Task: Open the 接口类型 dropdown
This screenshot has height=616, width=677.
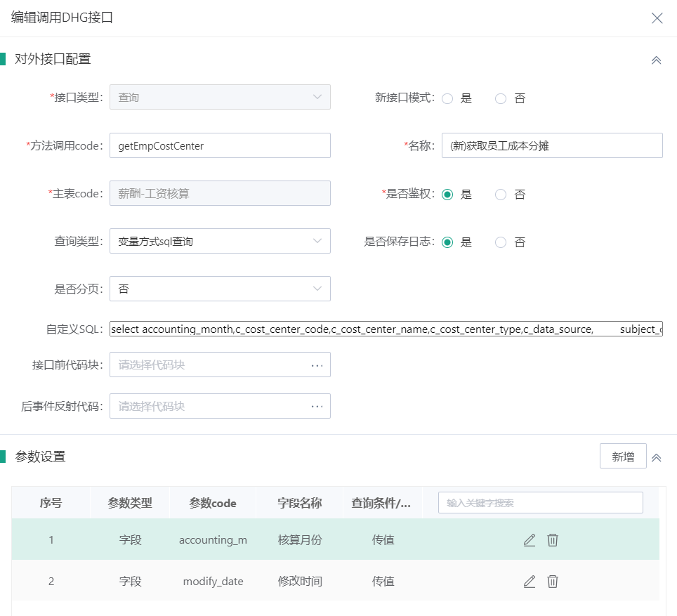Action: [x=220, y=97]
